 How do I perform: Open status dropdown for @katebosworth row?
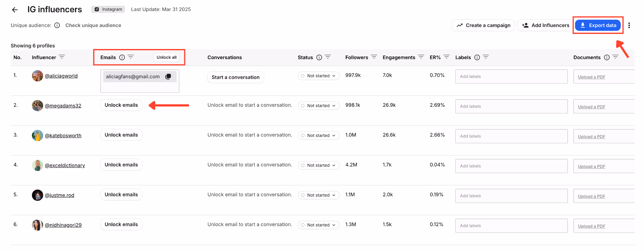[x=319, y=135]
